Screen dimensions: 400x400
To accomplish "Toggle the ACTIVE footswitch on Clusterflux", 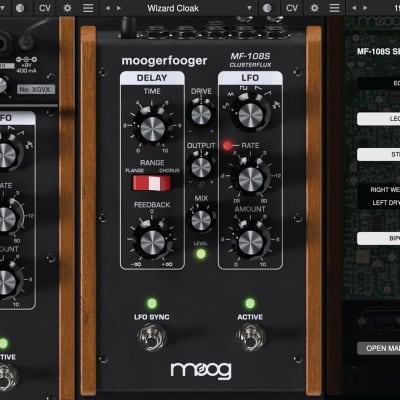I will (252, 337).
